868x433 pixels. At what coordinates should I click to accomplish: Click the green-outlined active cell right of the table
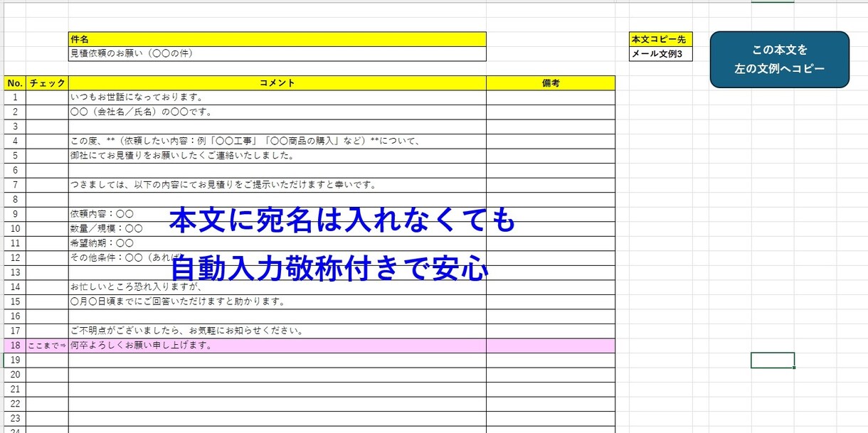coord(773,360)
